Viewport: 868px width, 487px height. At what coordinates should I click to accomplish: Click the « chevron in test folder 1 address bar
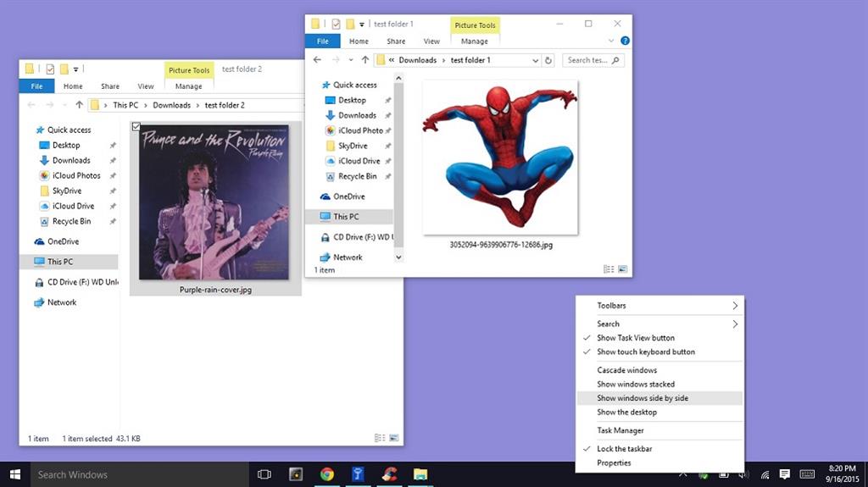coord(392,60)
